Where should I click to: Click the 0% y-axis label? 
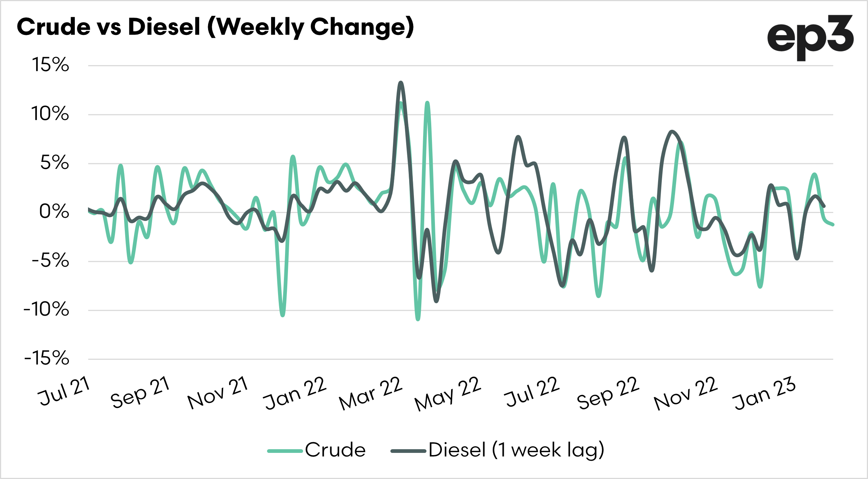(54, 212)
